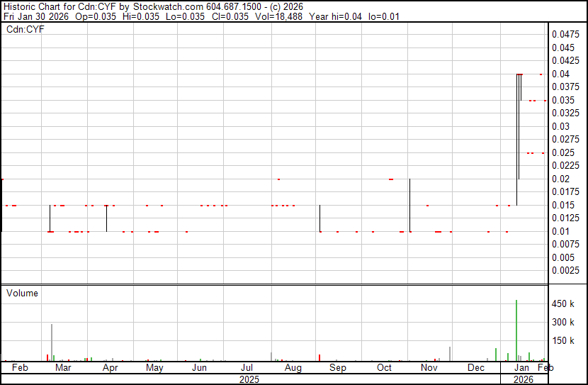This screenshot has width=588, height=385.
Task: Select the 0.0325 price axis label
Action: 565,113
